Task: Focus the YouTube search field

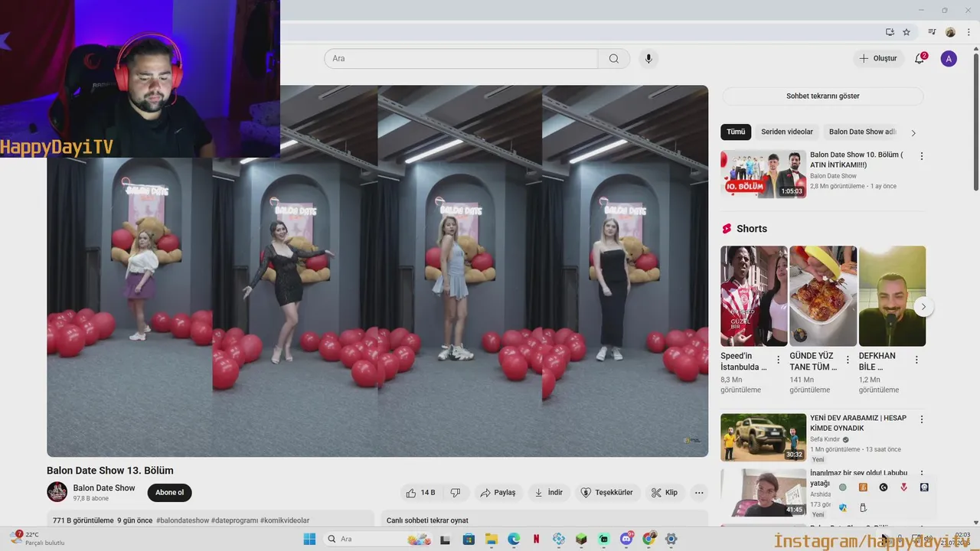Action: click(461, 59)
